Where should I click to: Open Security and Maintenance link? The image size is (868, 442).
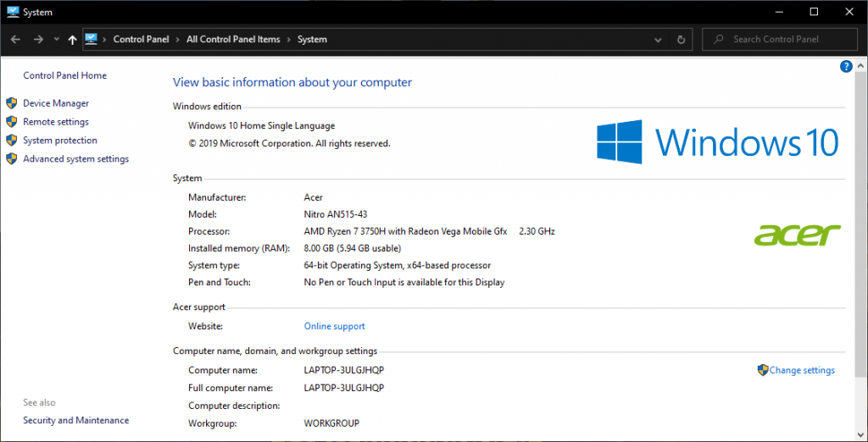75,421
